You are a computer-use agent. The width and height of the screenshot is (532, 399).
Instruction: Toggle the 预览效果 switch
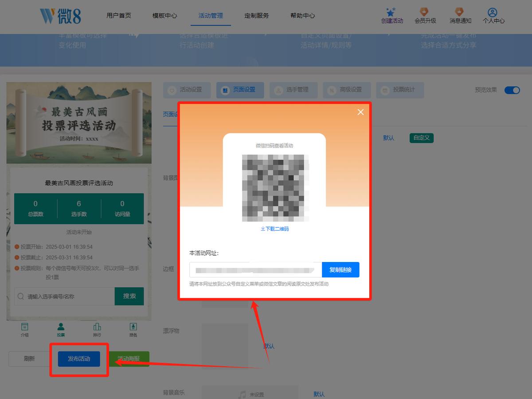pos(512,90)
